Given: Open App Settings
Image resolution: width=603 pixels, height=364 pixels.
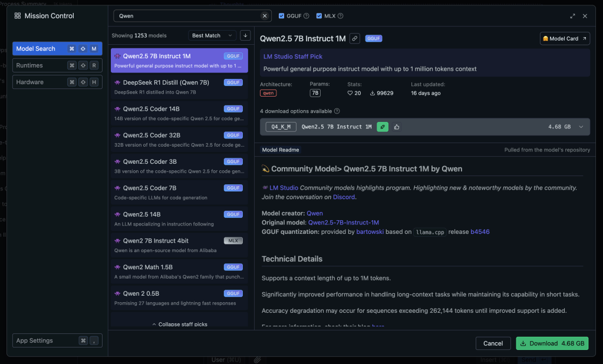Looking at the screenshot, I should click(x=57, y=340).
